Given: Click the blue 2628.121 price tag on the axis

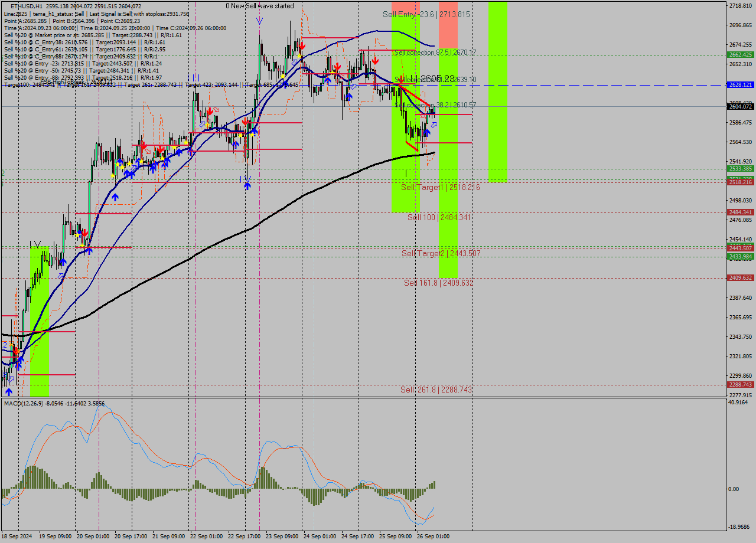Looking at the screenshot, I should (x=740, y=85).
